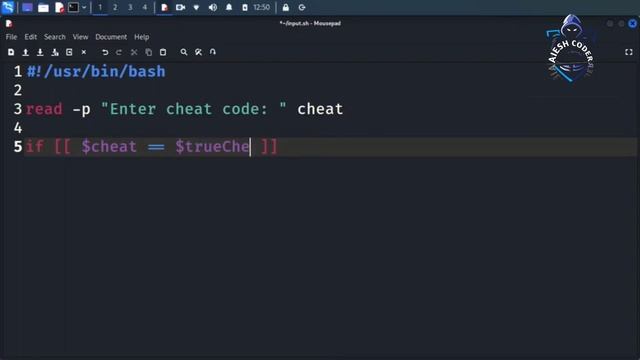
Task: Save the document via toolbar Save icon
Action: pyautogui.click(x=40, y=52)
